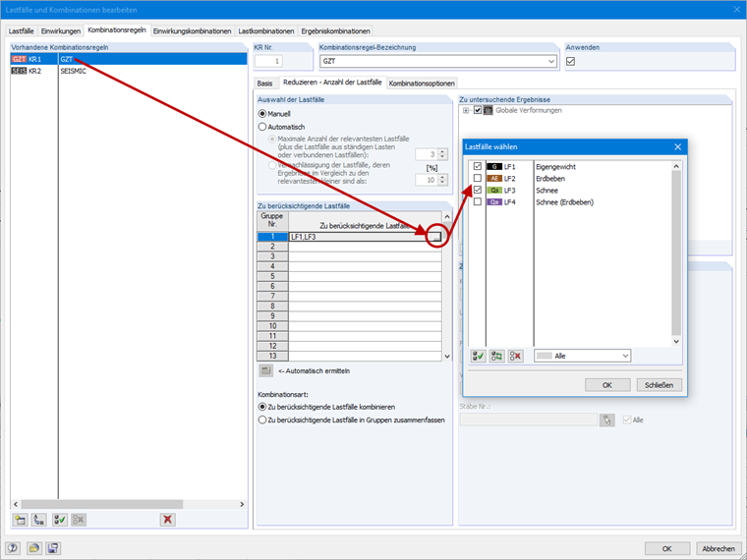
Task: Click check-all icon in Lastfälle wählen dialog
Action: [479, 356]
